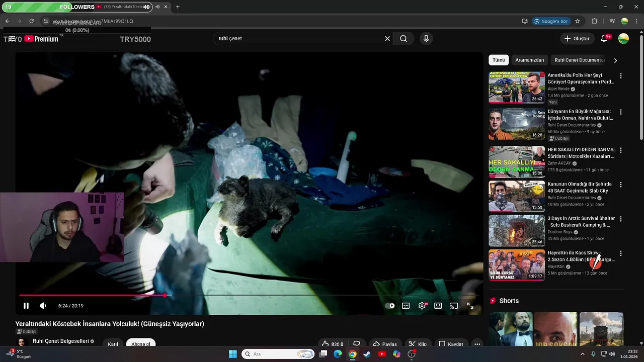Install app via the address bar install icon
This screenshot has width=644, height=362.
[524, 21]
